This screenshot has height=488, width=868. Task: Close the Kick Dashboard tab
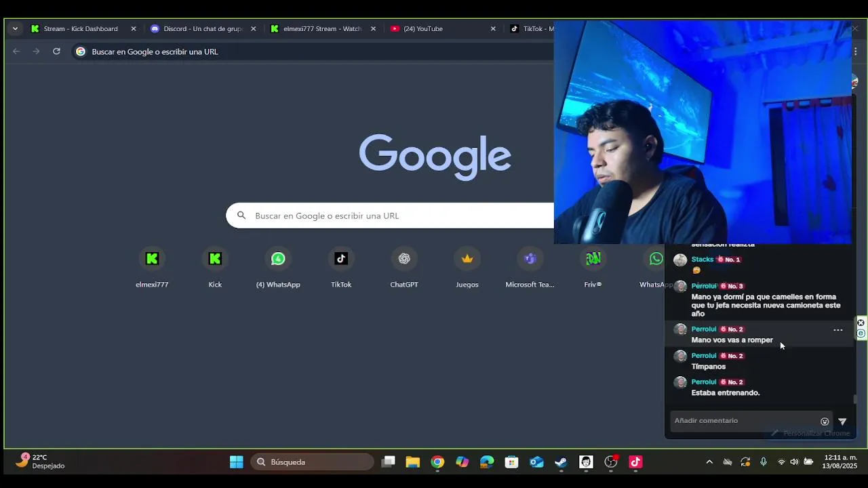134,28
